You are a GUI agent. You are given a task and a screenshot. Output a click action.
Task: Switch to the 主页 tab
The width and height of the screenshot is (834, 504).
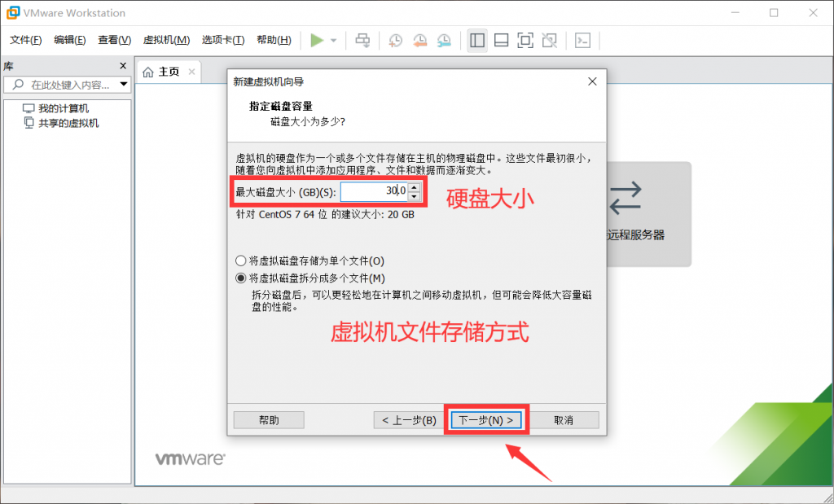pyautogui.click(x=169, y=72)
